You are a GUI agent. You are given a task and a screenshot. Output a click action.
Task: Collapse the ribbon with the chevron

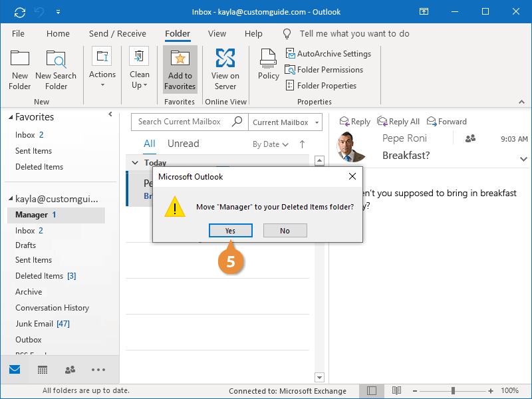(521, 102)
